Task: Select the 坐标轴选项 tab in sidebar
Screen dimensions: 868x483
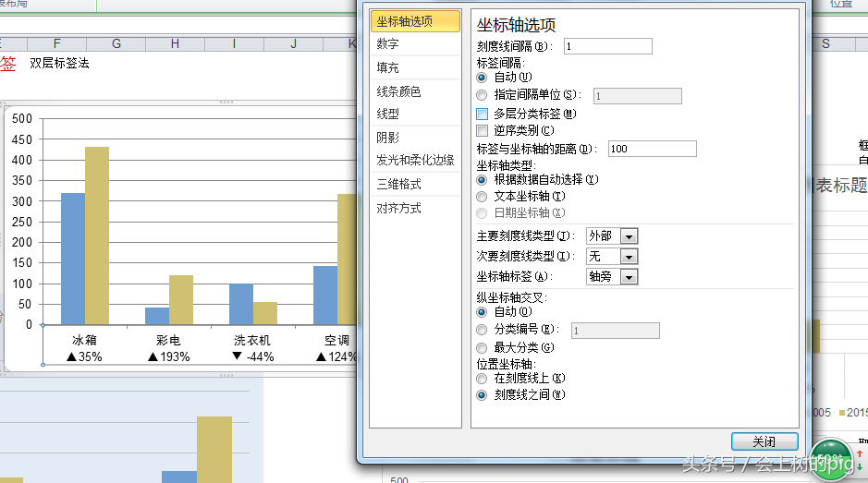Action: pyautogui.click(x=415, y=21)
